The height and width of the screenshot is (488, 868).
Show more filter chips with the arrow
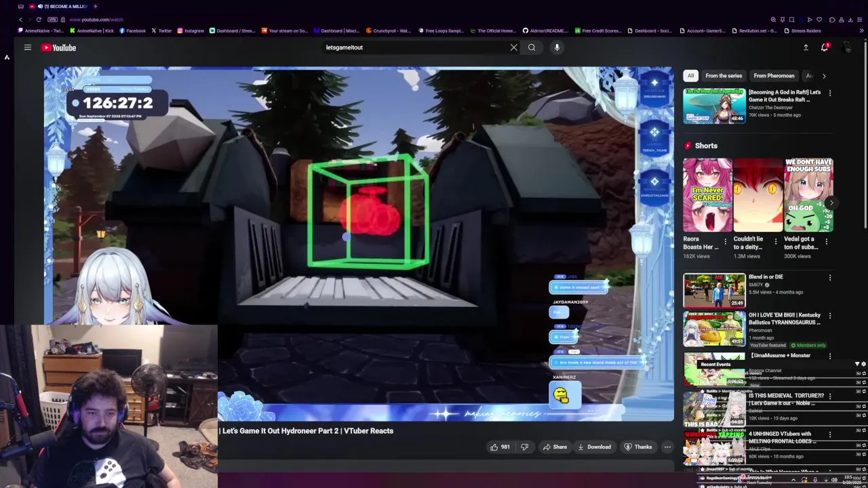coord(824,76)
